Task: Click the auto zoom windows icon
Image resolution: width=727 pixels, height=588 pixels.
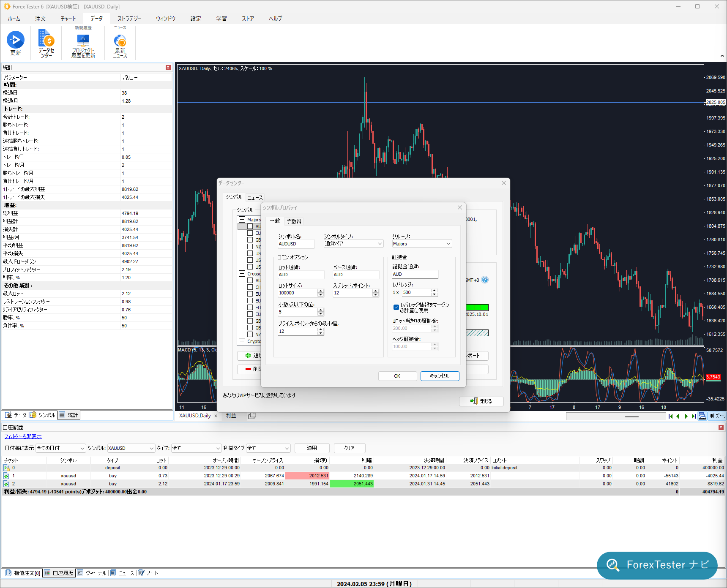Action: pyautogui.click(x=702, y=416)
